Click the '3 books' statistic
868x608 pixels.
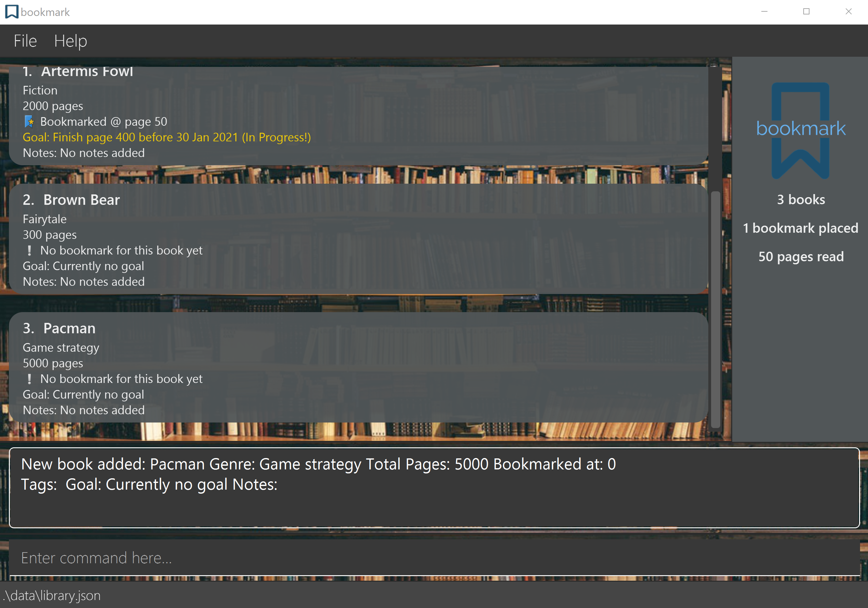coord(801,200)
